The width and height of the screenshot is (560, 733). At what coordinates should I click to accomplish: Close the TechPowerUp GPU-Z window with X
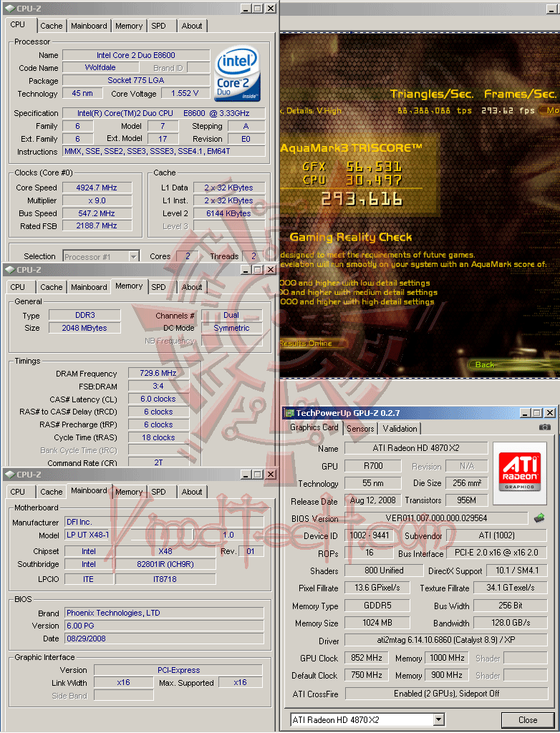550,413
